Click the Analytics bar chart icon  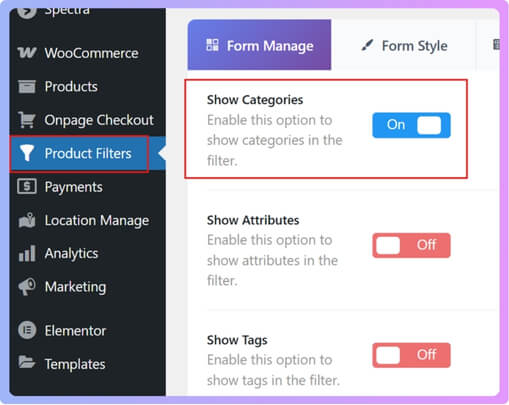(x=27, y=253)
